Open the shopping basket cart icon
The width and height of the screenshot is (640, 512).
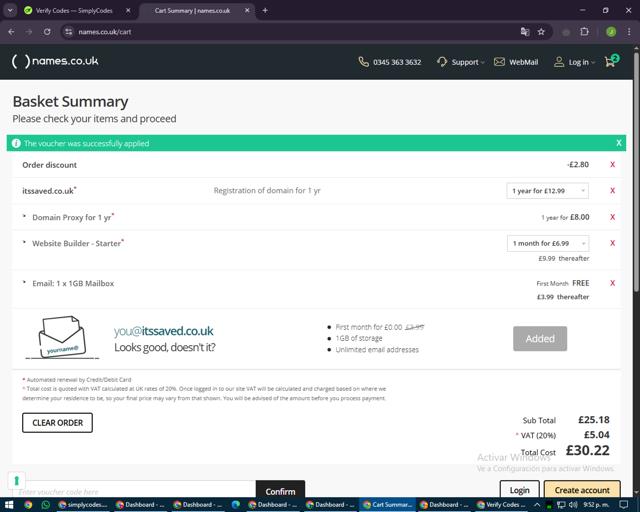[611, 61]
